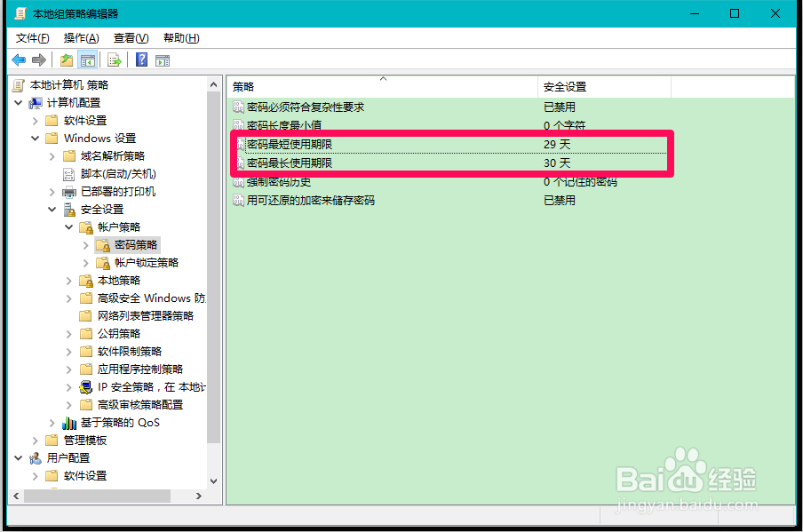Image resolution: width=803 pixels, height=532 pixels.
Task: Open the 查看(V) menu
Action: [x=130, y=37]
